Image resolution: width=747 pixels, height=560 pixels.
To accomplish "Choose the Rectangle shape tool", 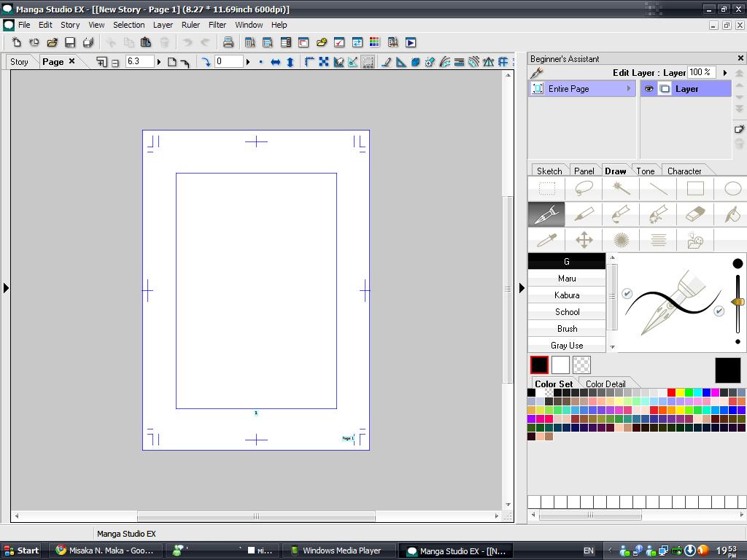I will click(695, 188).
